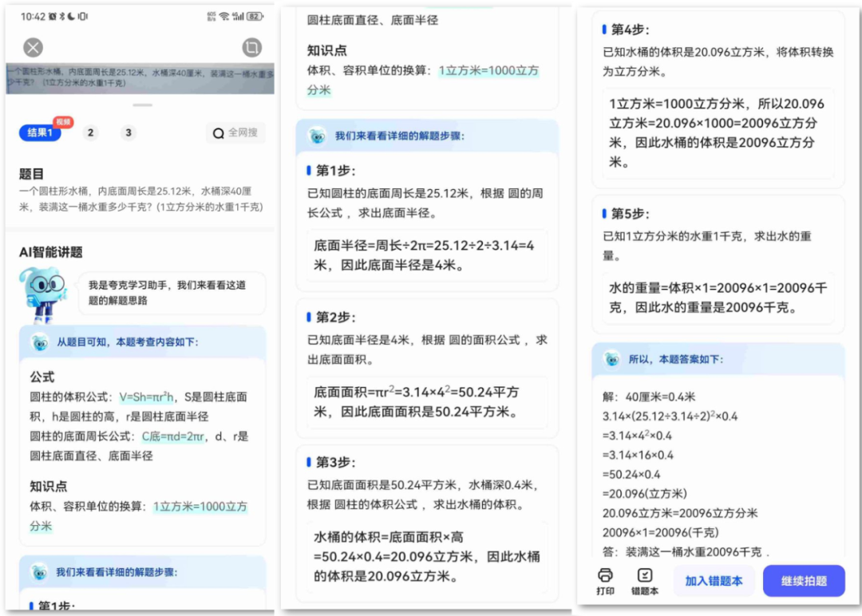
Task: Select the 结果1 tab
Action: [x=40, y=132]
